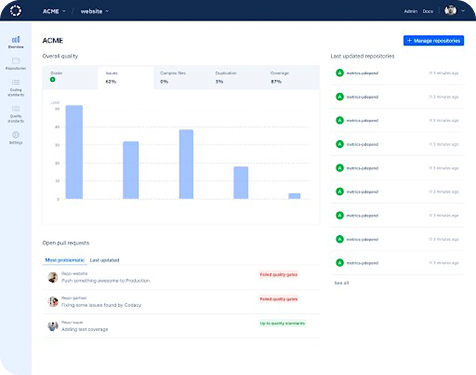This screenshot has width=476, height=375.
Task: Open Quality standards in sidebar
Action: [x=16, y=114]
